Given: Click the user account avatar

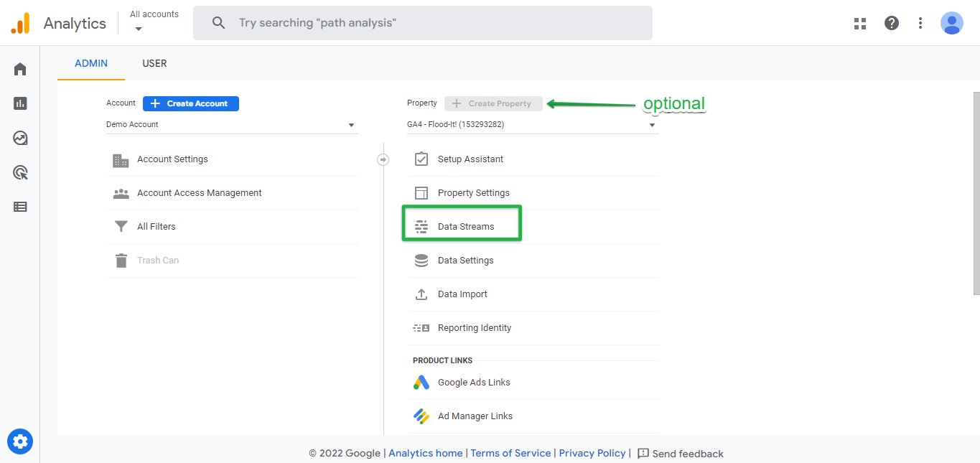Looking at the screenshot, I should tap(952, 23).
